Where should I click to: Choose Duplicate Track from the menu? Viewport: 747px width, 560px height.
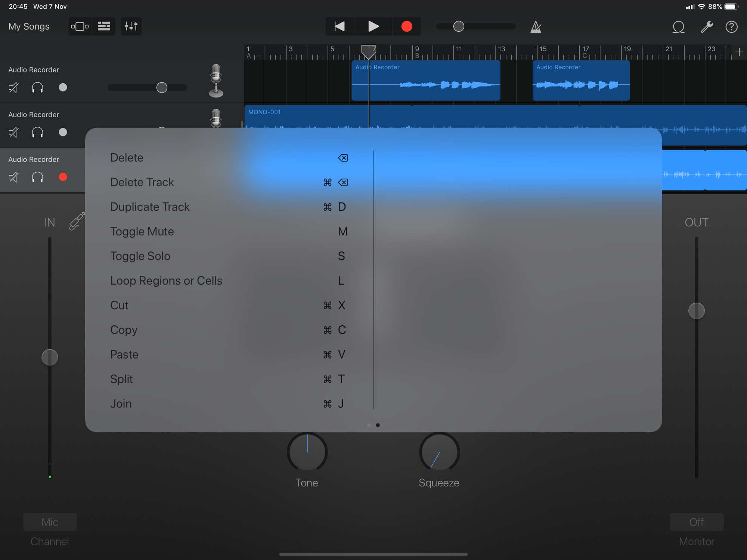tap(150, 207)
